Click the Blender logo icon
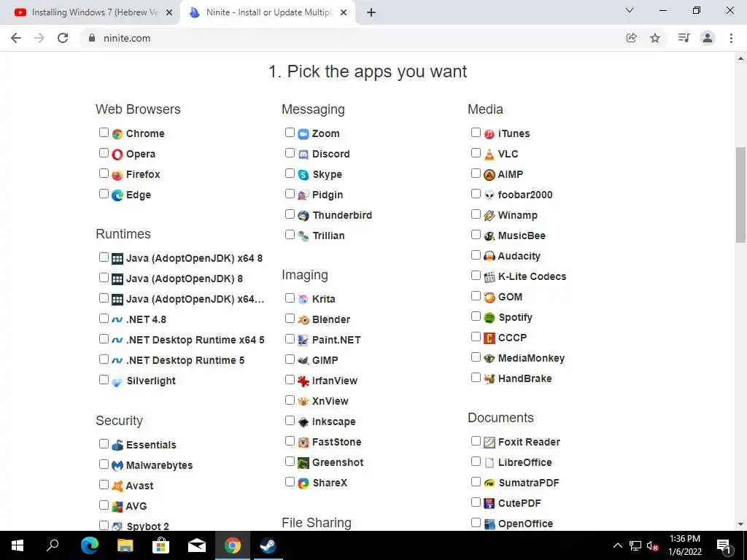The height and width of the screenshot is (560, 747). coord(303,320)
